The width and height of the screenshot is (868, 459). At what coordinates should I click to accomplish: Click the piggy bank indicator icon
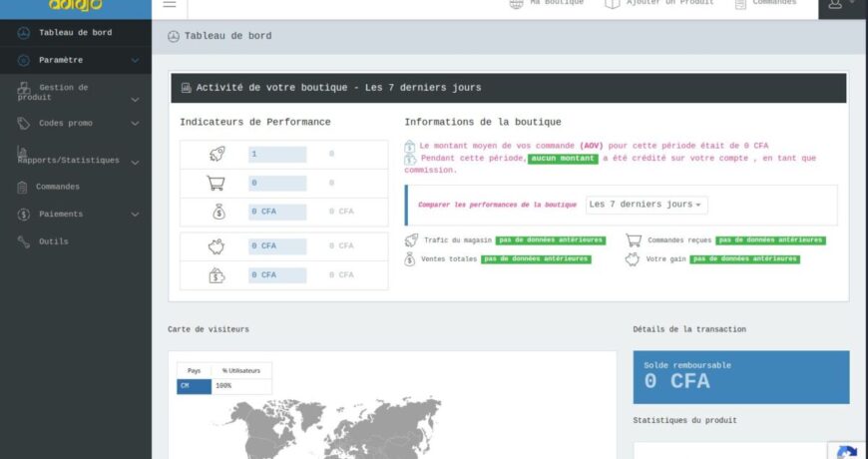coord(217,246)
